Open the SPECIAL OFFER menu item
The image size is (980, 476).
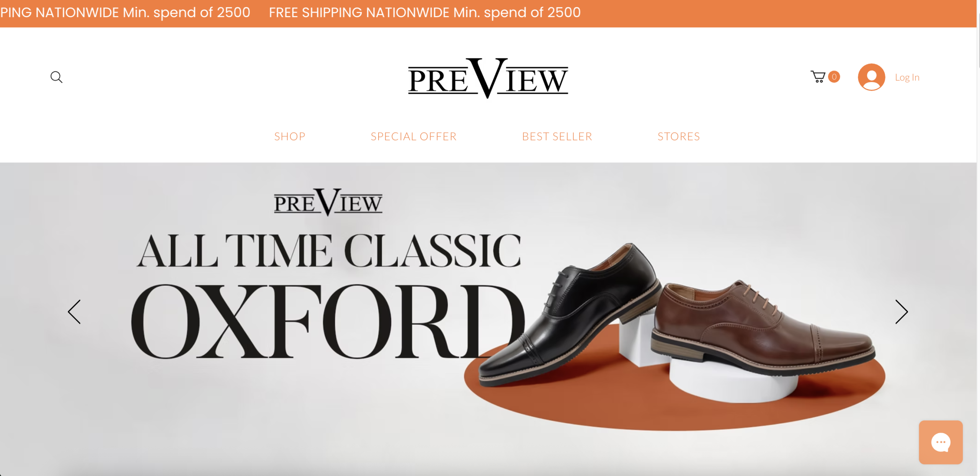click(x=413, y=136)
